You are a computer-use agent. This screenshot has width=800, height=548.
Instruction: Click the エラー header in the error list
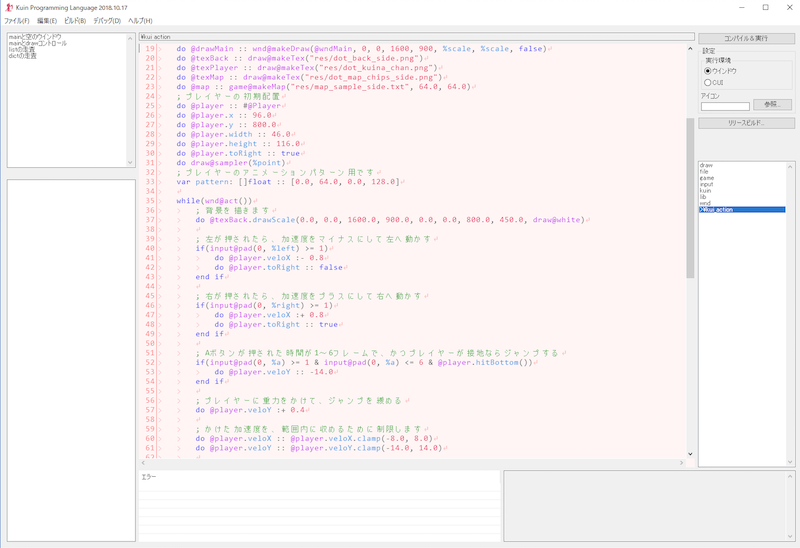tap(149, 477)
